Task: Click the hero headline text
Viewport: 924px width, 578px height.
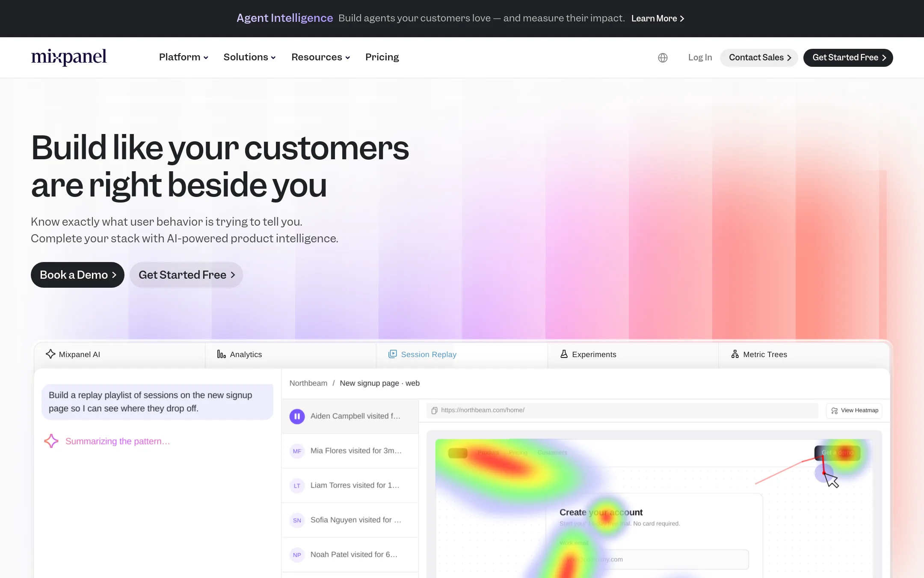Action: pos(220,166)
